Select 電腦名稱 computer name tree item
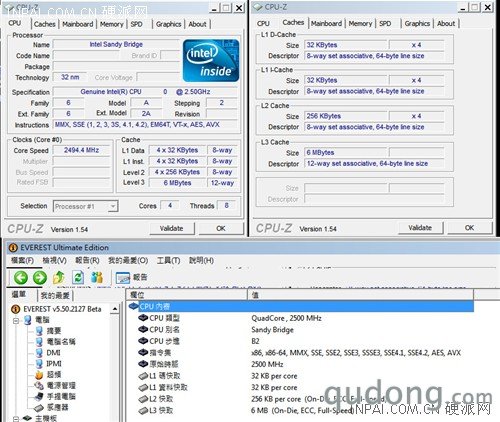500x422 pixels. (x=61, y=342)
